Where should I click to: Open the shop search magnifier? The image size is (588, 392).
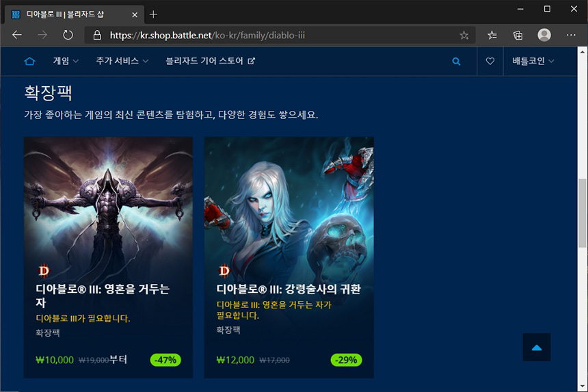click(456, 61)
